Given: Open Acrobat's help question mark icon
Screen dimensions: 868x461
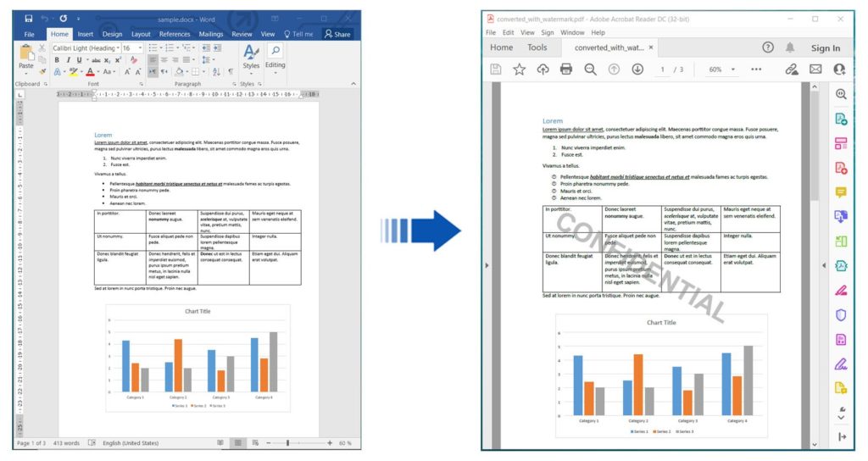Looking at the screenshot, I should pos(768,47).
